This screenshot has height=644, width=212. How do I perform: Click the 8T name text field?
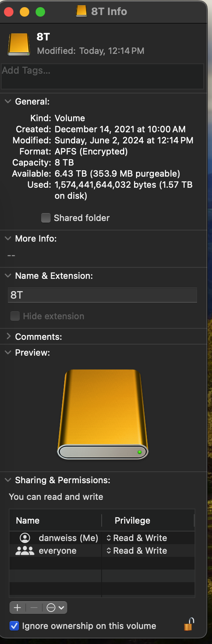pos(102,295)
